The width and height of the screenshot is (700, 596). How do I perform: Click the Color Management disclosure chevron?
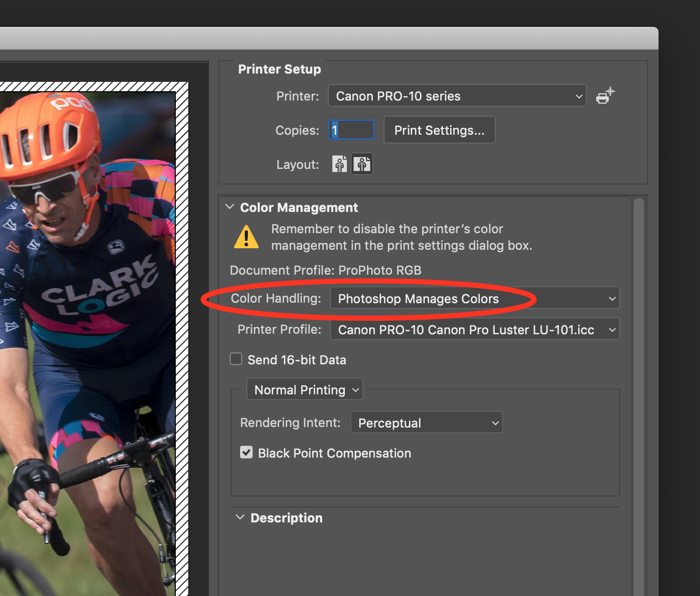pyautogui.click(x=230, y=206)
